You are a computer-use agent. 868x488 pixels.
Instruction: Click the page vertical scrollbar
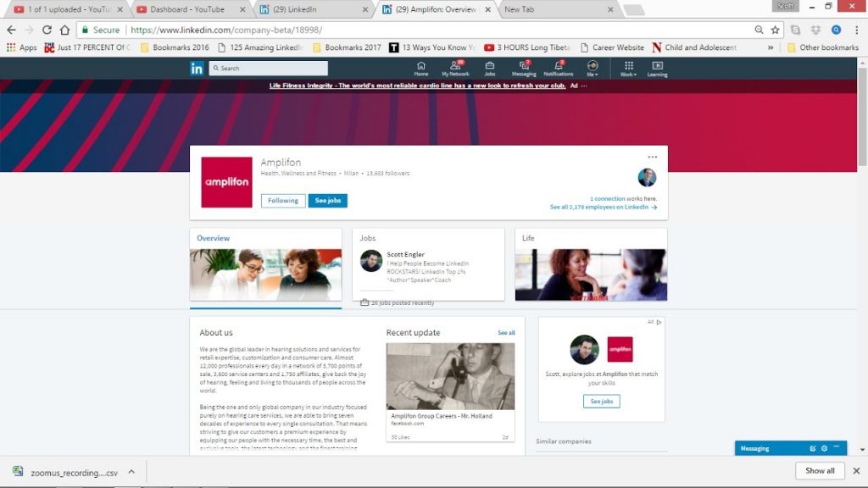[862, 117]
